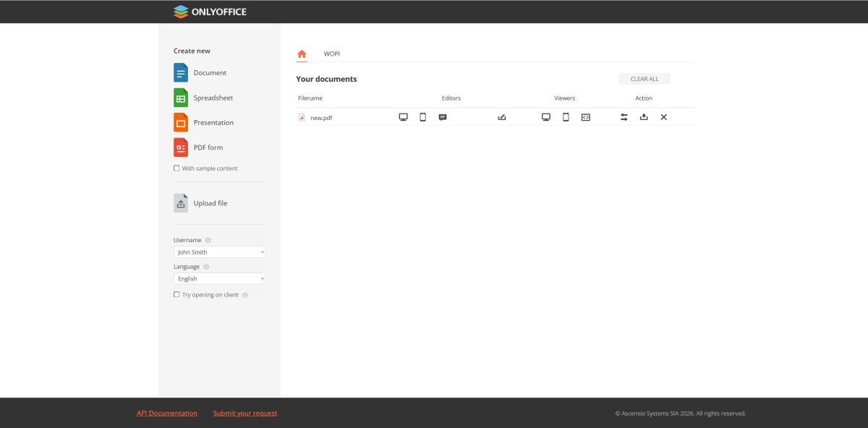868x428 pixels.
Task: Open new.pdf in embedded viewer
Action: (x=586, y=117)
